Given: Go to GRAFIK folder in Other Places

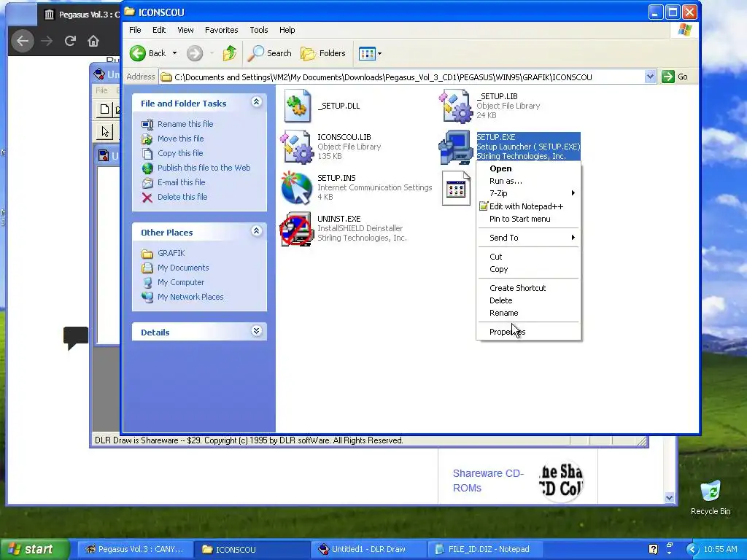Looking at the screenshot, I should [171, 253].
